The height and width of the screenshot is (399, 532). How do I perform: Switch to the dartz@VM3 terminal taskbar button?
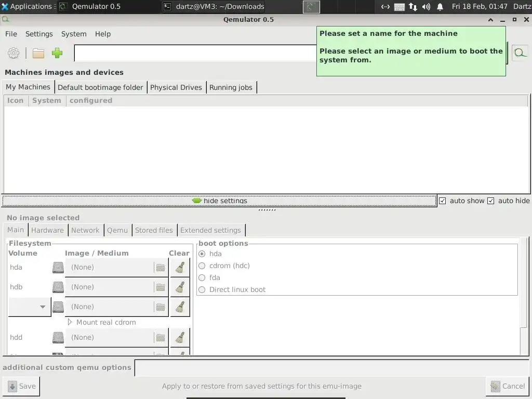tap(214, 6)
